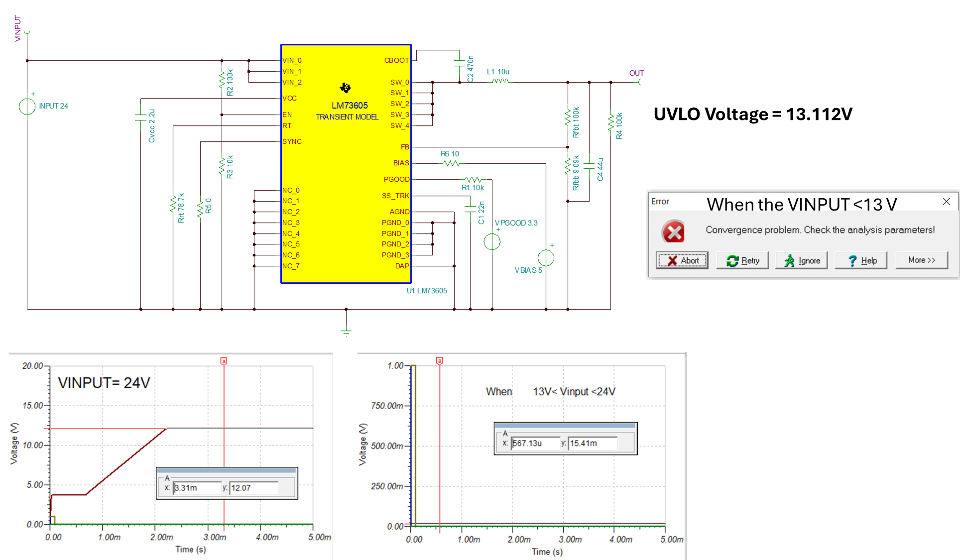960x560 pixels.
Task: Click the x field showing 567.13u
Action: click(x=535, y=443)
